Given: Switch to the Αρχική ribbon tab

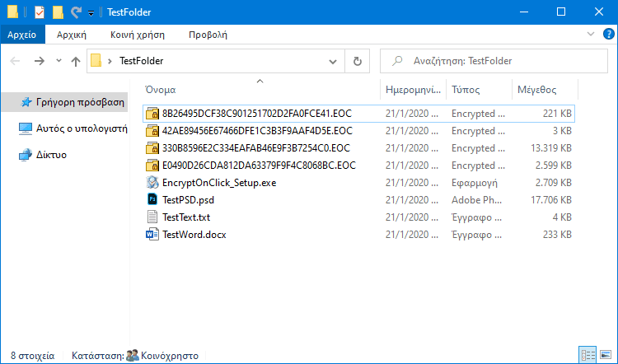Looking at the screenshot, I should pos(72,35).
